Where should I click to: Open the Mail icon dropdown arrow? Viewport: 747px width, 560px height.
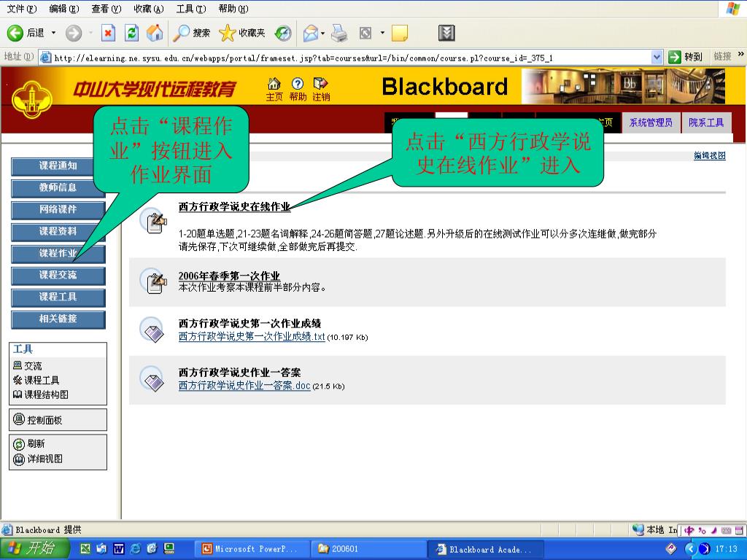pyautogui.click(x=322, y=33)
